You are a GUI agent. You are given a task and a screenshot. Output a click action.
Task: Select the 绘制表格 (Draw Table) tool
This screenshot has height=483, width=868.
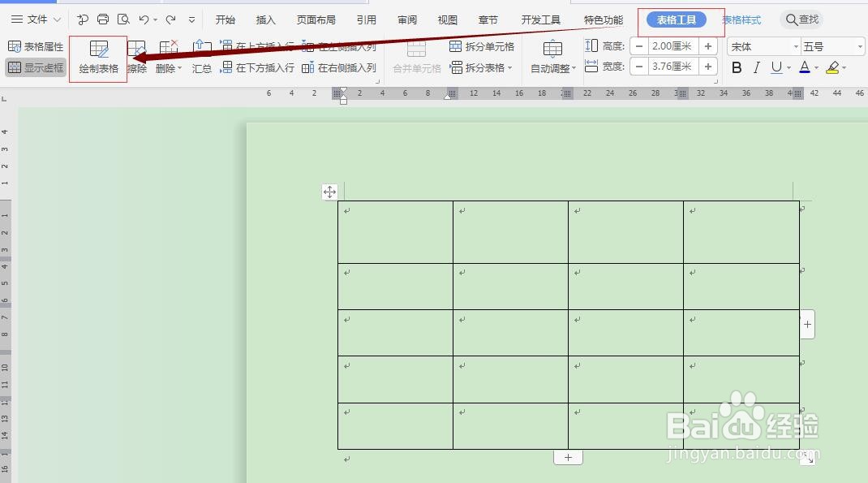click(x=97, y=57)
